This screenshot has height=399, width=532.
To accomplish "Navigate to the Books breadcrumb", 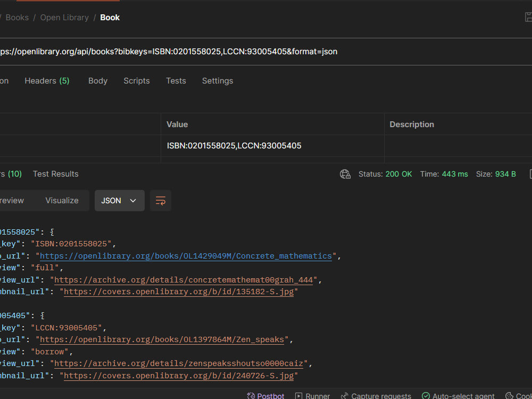I will tap(17, 18).
